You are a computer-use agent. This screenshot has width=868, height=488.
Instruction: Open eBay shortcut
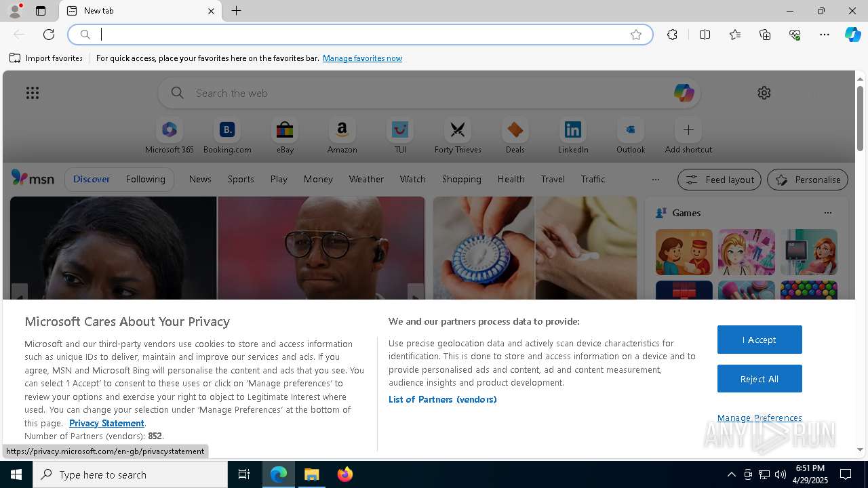coord(285,136)
